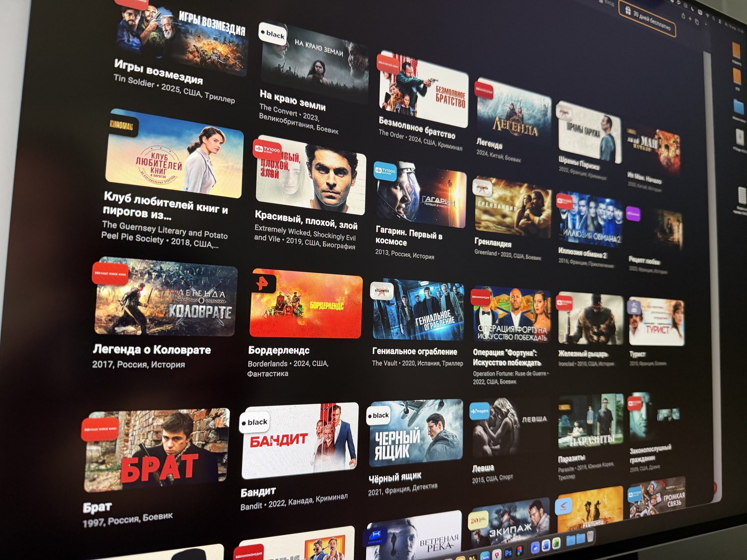Click the black badge on Чёрный ящик
This screenshot has height=560, width=747.
click(378, 416)
